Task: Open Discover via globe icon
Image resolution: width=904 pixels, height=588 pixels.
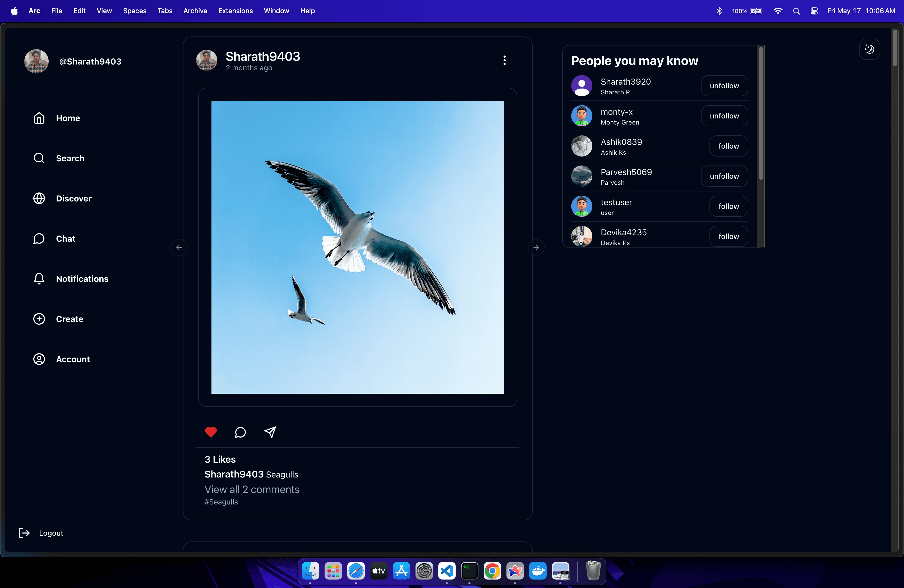Action: coord(39,198)
